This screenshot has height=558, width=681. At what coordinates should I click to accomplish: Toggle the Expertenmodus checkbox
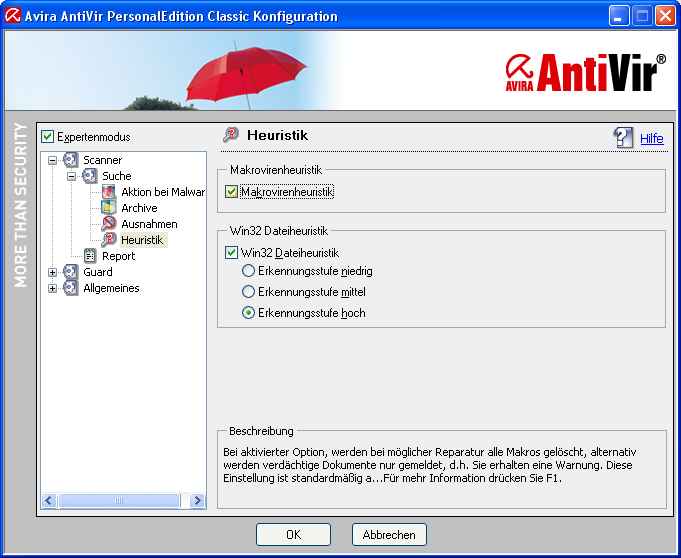47,136
